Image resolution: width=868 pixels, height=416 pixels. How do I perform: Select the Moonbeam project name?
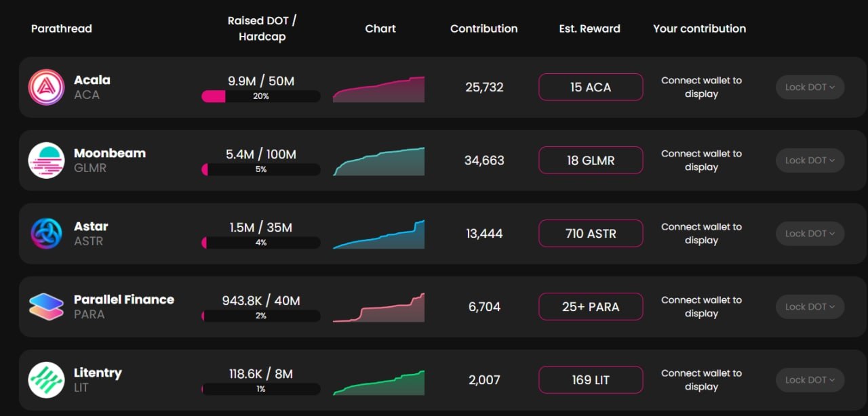point(110,153)
